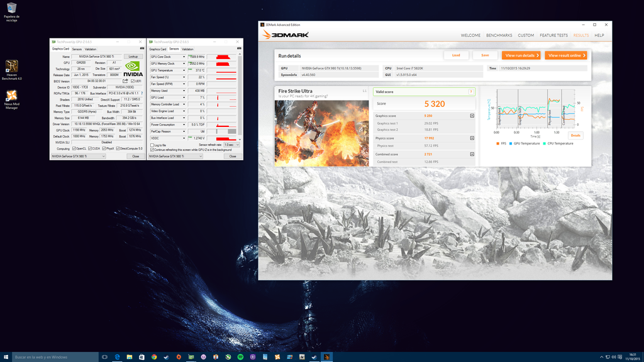Switch to Sensors tab in left GPU-Z window

77,49
